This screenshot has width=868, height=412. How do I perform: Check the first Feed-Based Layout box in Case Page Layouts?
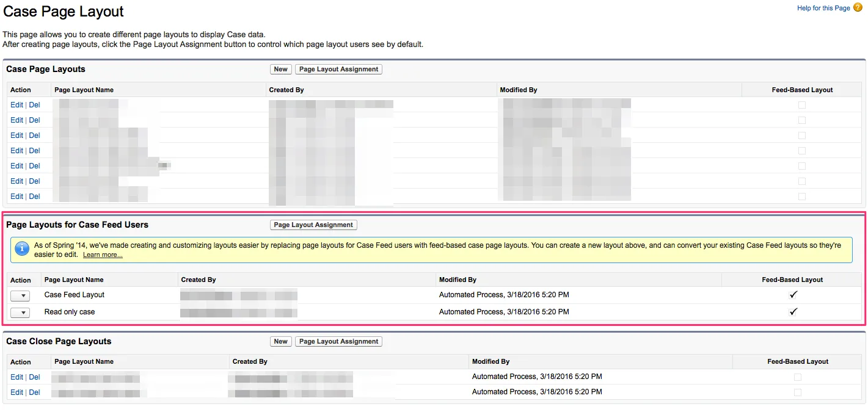[x=802, y=105]
